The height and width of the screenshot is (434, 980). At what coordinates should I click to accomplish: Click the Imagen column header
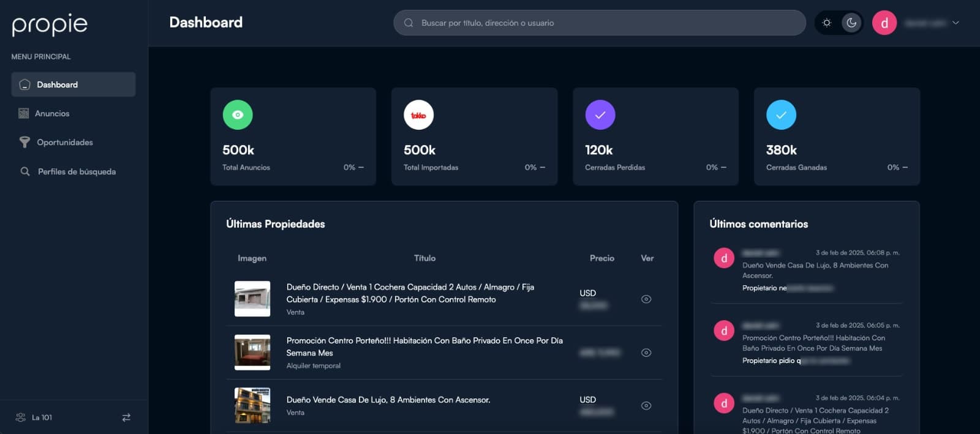252,258
